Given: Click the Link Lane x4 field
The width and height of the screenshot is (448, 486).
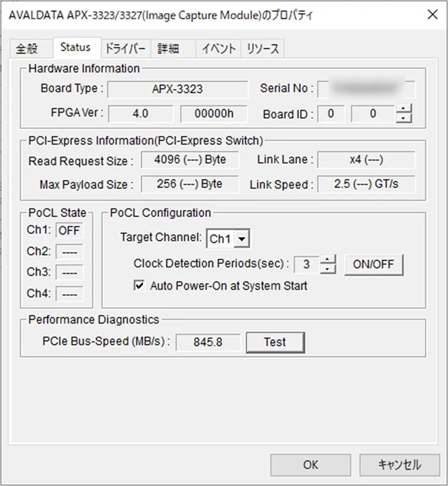Looking at the screenshot, I should click(366, 160).
